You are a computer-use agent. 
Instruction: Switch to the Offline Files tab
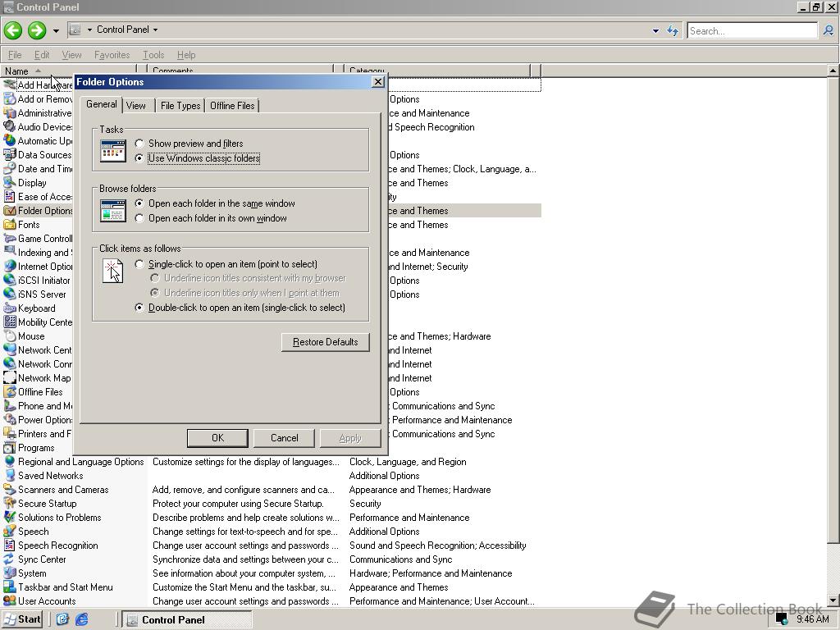(232, 106)
